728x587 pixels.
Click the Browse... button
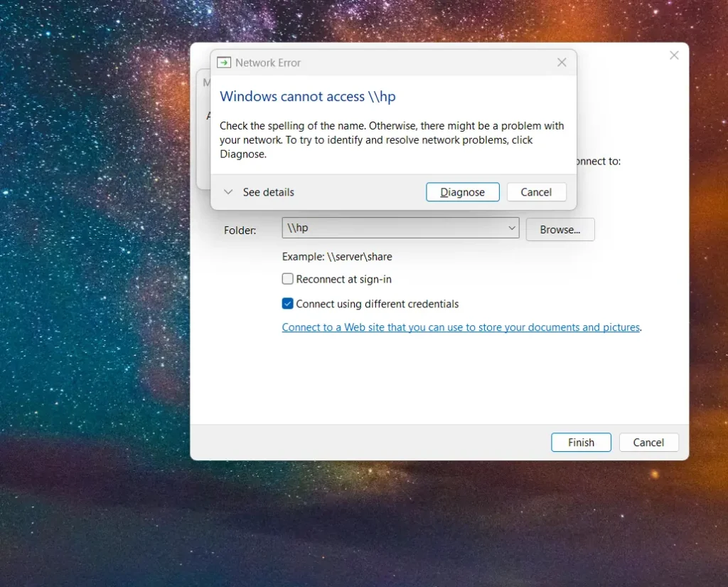coord(560,230)
